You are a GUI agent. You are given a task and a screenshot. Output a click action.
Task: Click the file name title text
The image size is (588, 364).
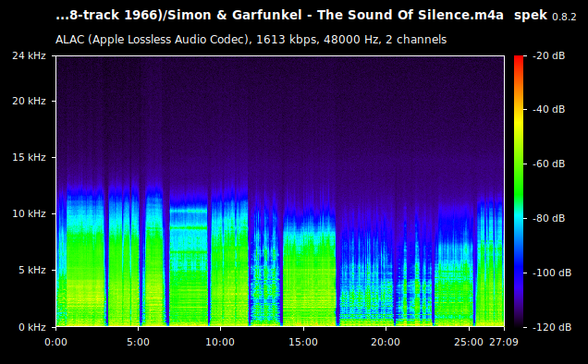pos(279,16)
